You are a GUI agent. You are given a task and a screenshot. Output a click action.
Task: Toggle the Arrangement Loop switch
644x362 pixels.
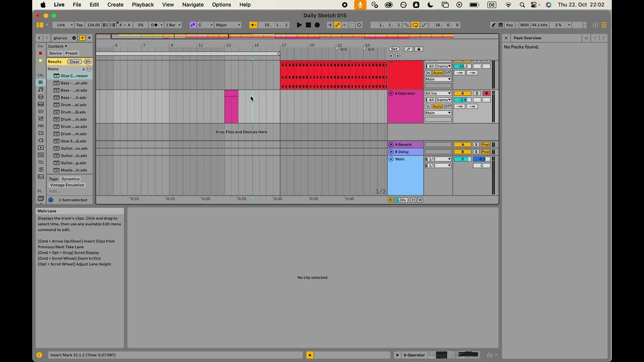point(415,25)
